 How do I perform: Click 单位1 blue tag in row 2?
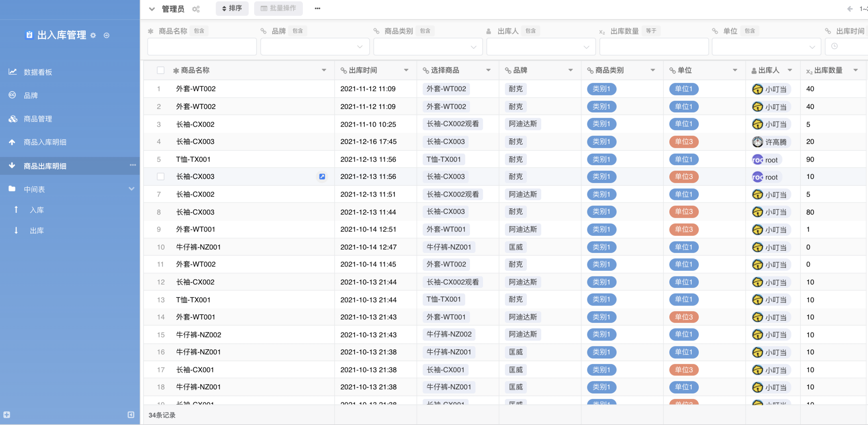[x=684, y=107]
